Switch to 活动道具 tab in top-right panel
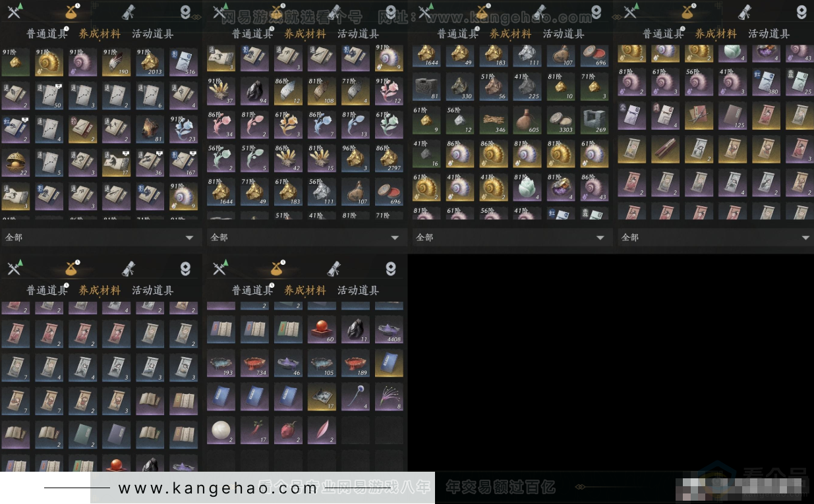Image resolution: width=814 pixels, height=504 pixels. point(769,34)
